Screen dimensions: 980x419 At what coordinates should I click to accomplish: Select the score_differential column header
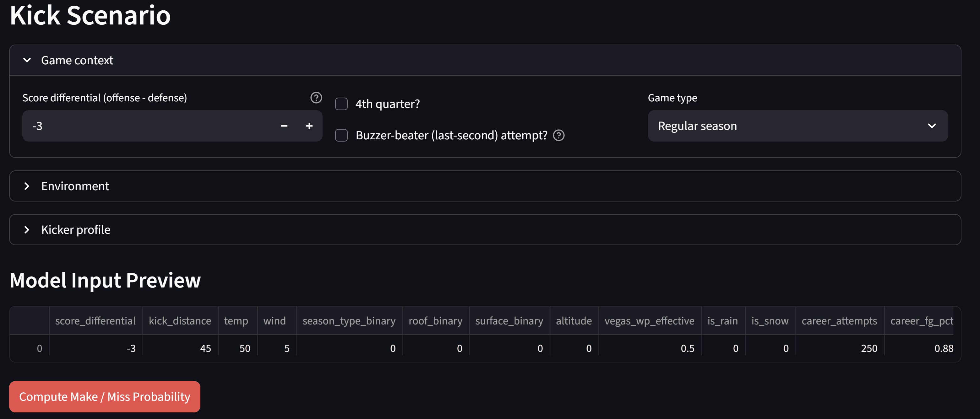tap(96, 321)
